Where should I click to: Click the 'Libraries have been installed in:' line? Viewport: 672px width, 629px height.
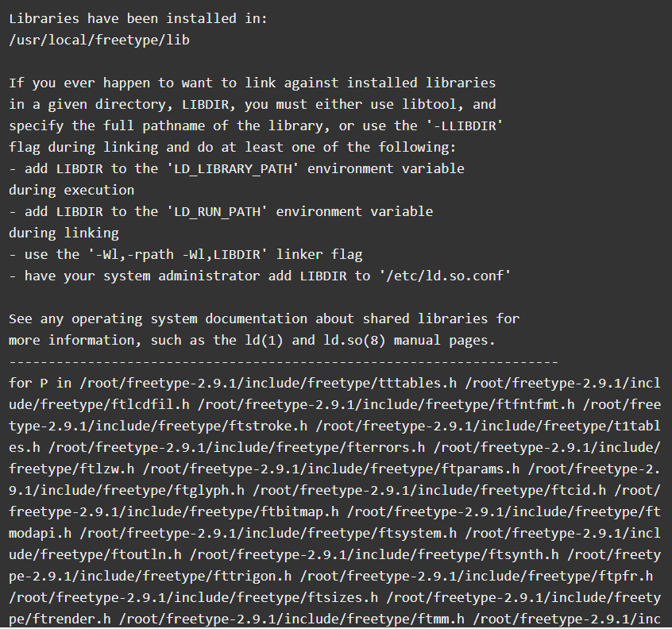click(138, 18)
